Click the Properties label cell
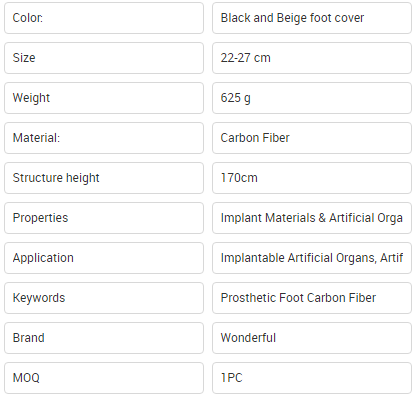The width and height of the screenshot is (415, 395). [x=104, y=218]
